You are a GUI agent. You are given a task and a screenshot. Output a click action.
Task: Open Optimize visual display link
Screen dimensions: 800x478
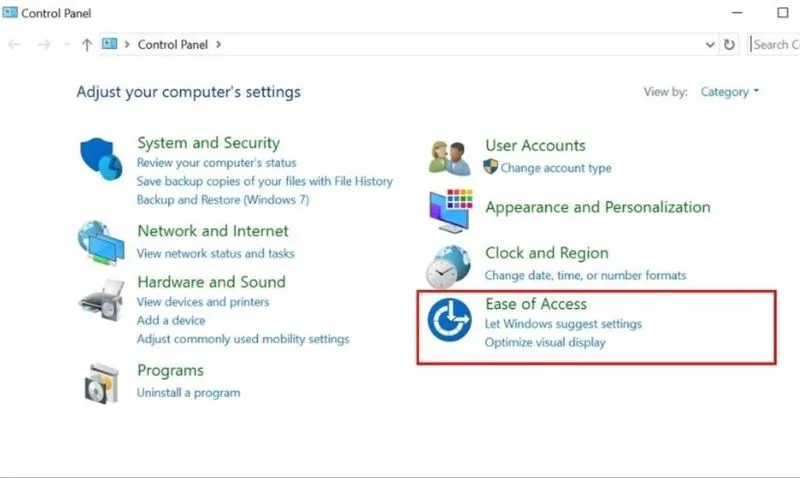pos(545,342)
